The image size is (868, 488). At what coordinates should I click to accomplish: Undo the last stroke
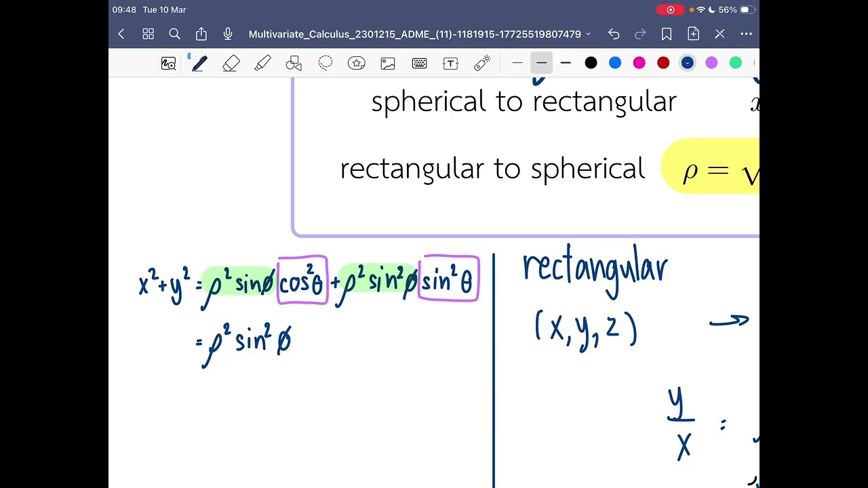coord(614,34)
